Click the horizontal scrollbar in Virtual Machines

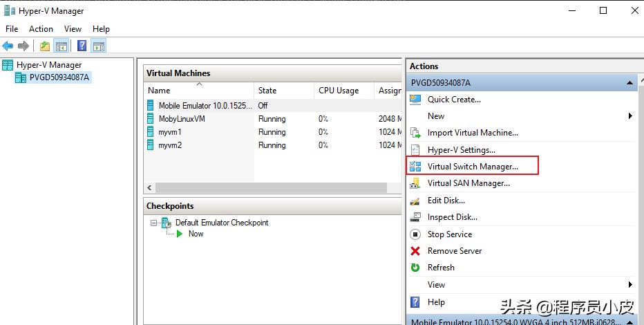point(271,188)
